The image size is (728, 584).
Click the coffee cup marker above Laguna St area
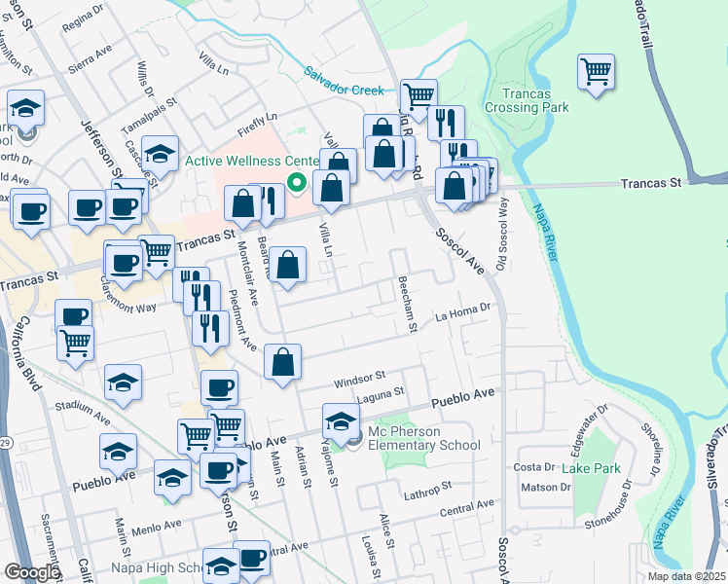click(x=220, y=389)
